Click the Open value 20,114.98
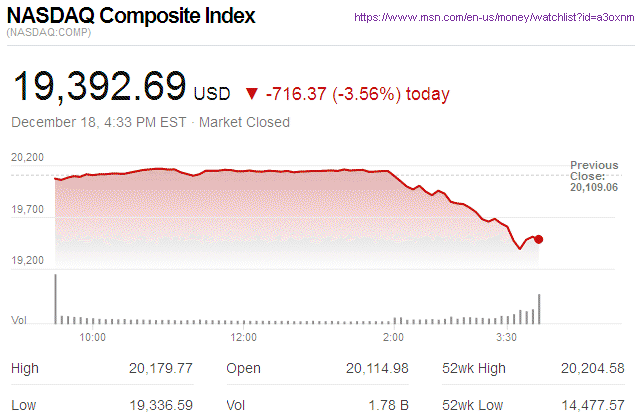The width and height of the screenshot is (640, 420). [x=377, y=368]
